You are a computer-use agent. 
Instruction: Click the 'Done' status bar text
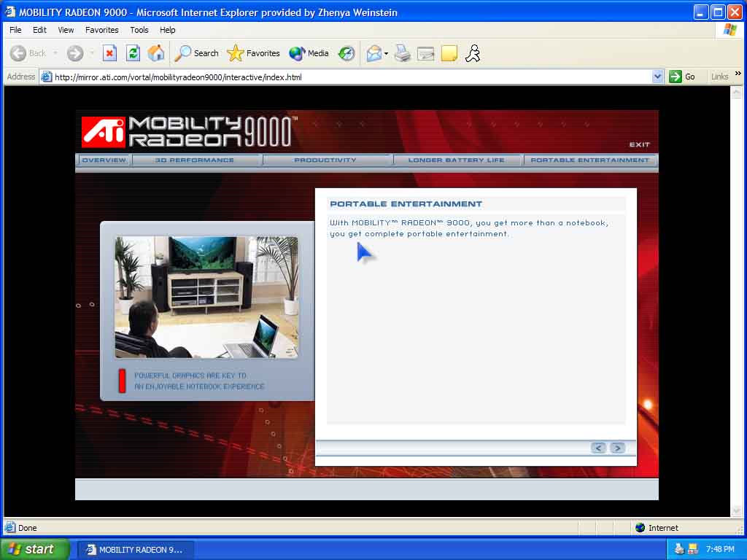pyautogui.click(x=27, y=528)
